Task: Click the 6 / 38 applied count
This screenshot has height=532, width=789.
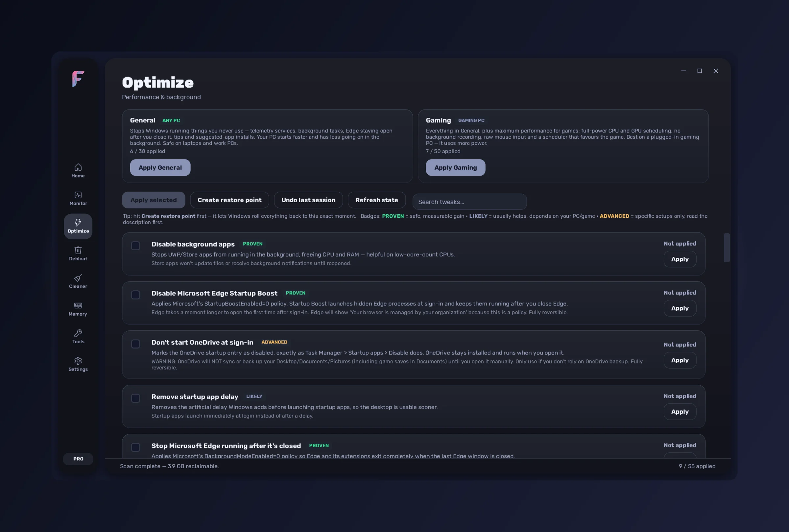Action: pos(148,151)
